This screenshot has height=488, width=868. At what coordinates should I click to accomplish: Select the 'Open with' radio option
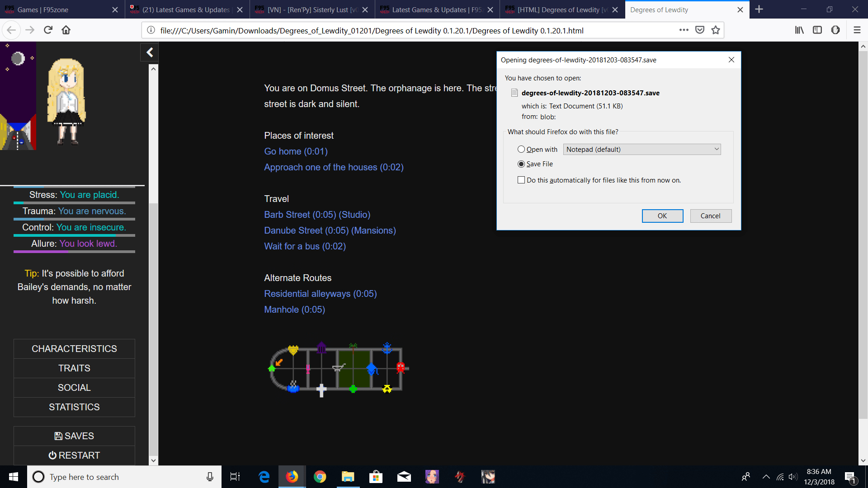(521, 150)
